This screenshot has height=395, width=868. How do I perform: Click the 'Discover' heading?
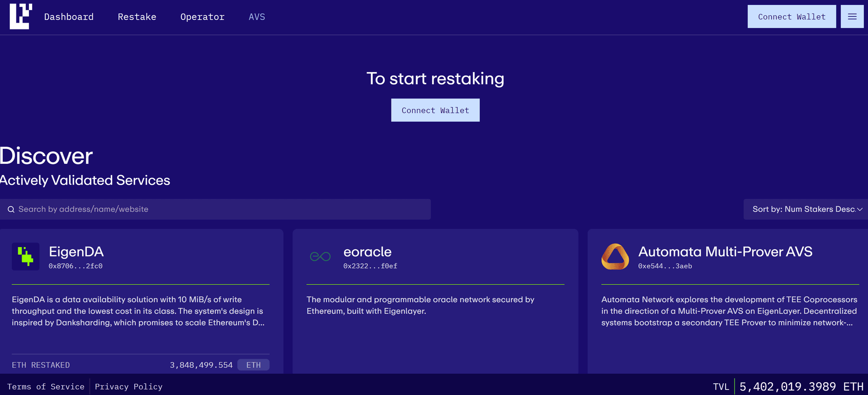coord(46,156)
